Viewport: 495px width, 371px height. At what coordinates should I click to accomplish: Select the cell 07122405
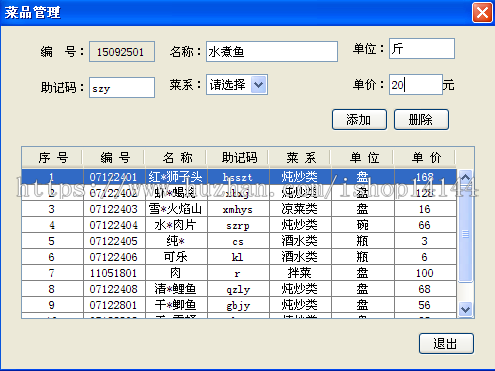114,241
